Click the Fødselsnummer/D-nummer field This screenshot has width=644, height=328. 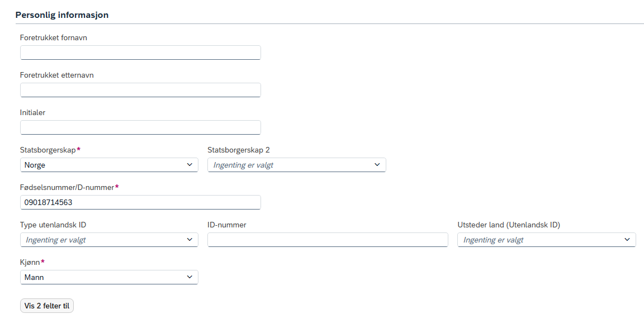coord(140,202)
